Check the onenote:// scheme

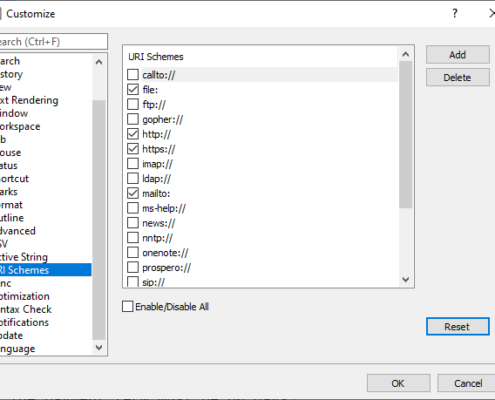(x=133, y=252)
